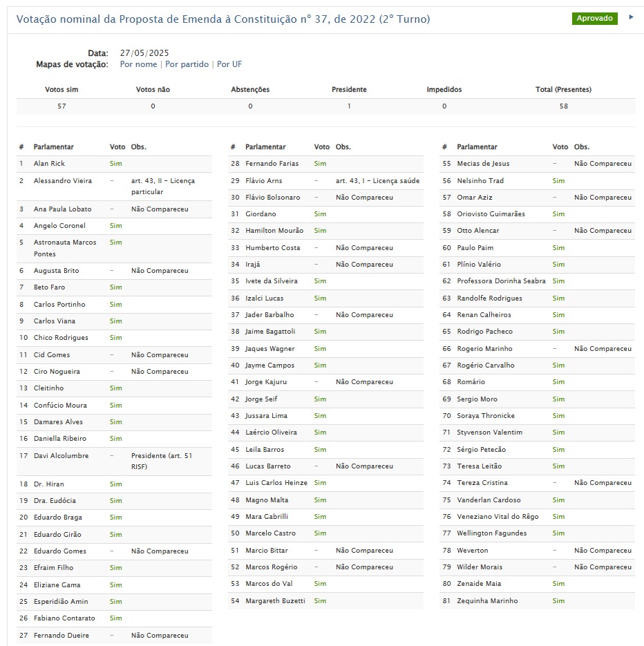Click on Flávio Bolsonaro's row
Viewport: 644px width, 646px height.
click(273, 198)
